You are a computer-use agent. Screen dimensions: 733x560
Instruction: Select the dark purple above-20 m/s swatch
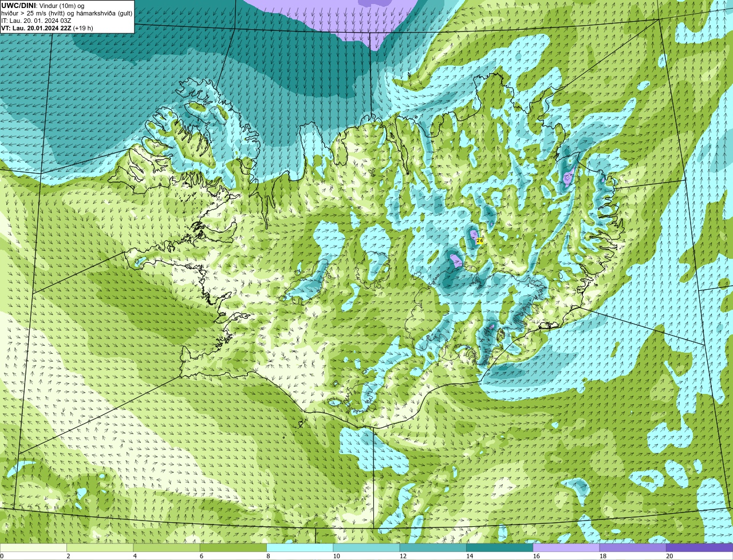700,547
